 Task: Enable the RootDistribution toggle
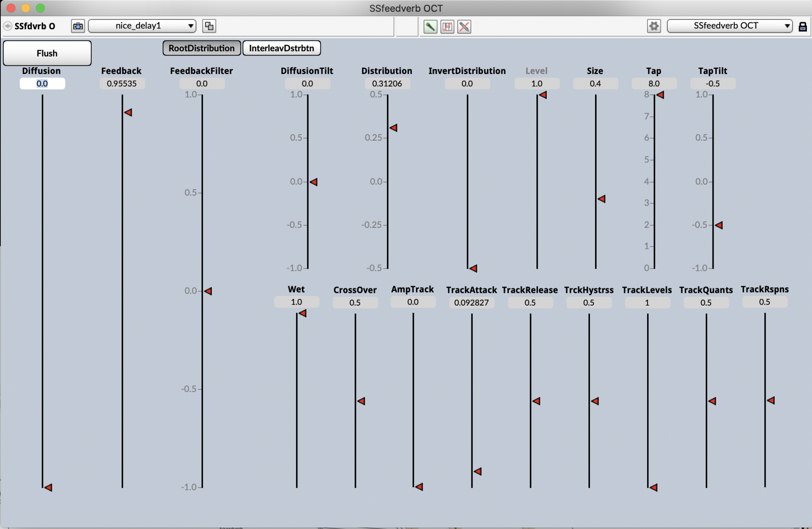tap(201, 48)
